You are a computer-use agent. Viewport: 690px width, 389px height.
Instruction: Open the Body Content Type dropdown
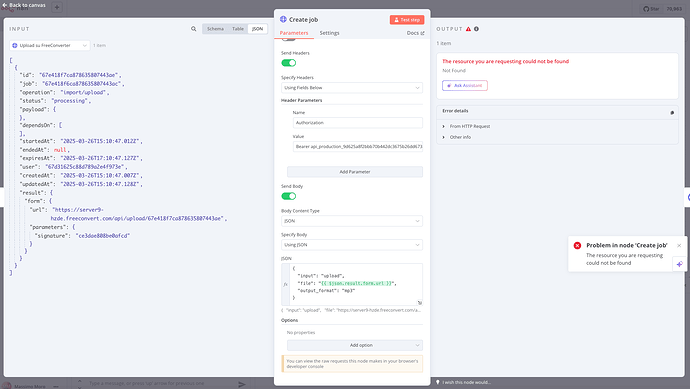pos(352,221)
